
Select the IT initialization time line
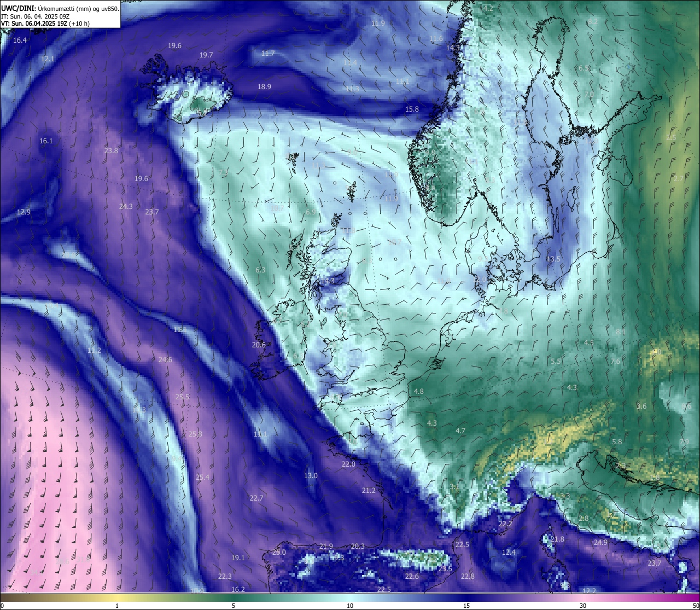click(x=36, y=16)
